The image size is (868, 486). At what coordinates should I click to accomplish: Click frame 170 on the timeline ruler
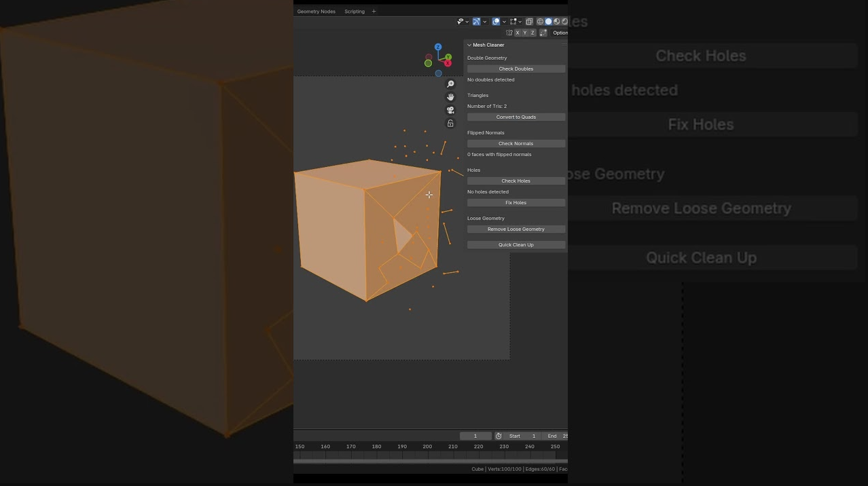(x=351, y=447)
